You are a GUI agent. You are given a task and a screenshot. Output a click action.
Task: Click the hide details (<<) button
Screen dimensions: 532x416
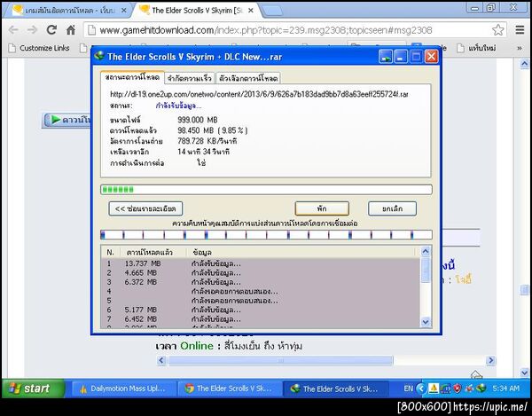click(x=145, y=208)
